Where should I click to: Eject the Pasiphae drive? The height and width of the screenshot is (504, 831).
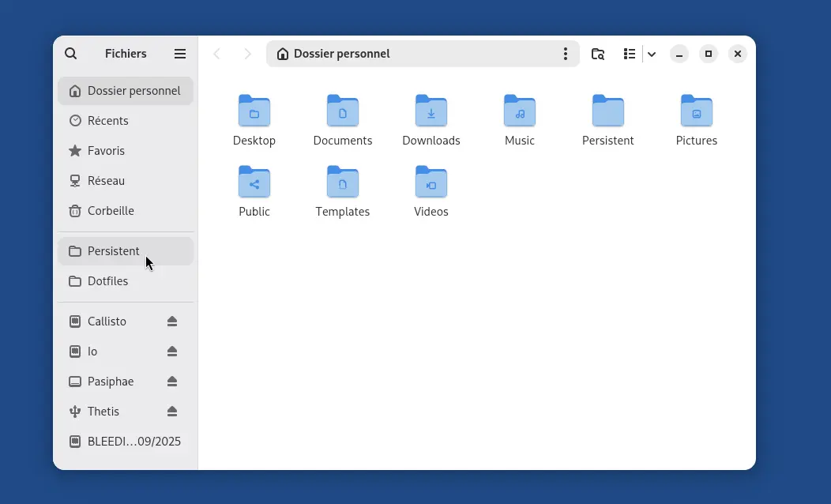tap(171, 382)
